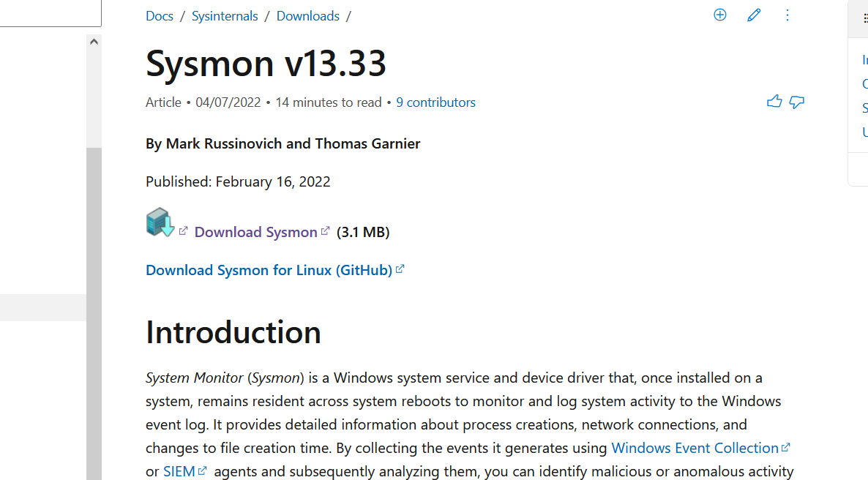The image size is (868, 480).
Task: Click the add to collection plus icon
Action: [720, 15]
